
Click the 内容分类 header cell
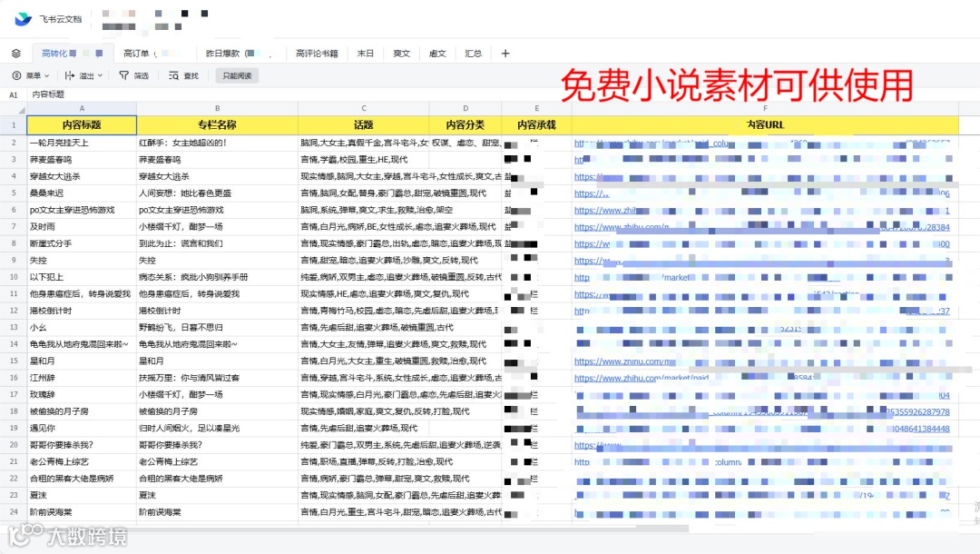(465, 125)
